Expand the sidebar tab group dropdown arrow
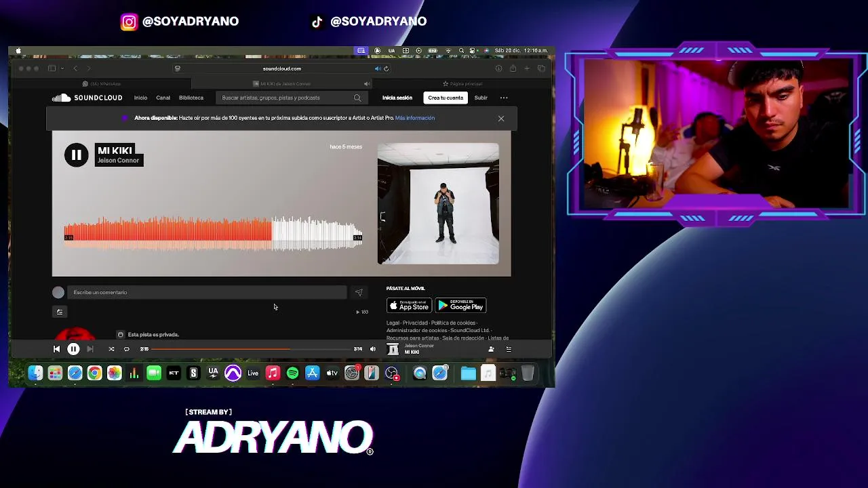 tap(62, 68)
